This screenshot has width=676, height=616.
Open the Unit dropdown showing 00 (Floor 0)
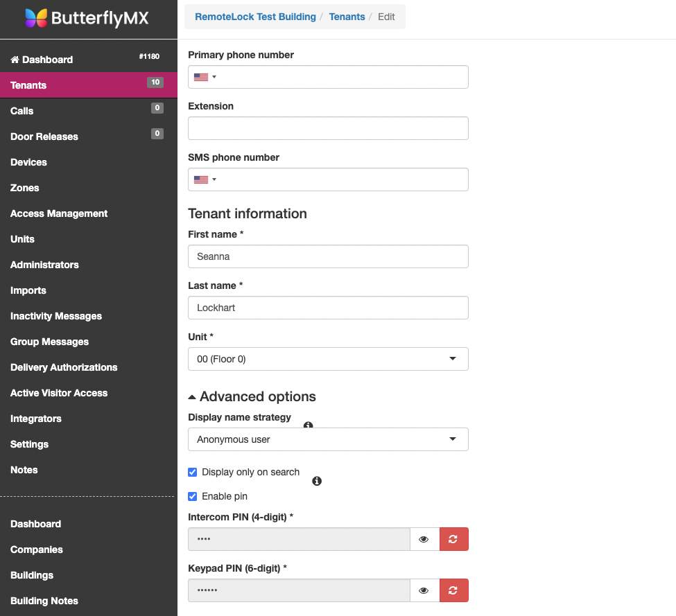(x=328, y=359)
